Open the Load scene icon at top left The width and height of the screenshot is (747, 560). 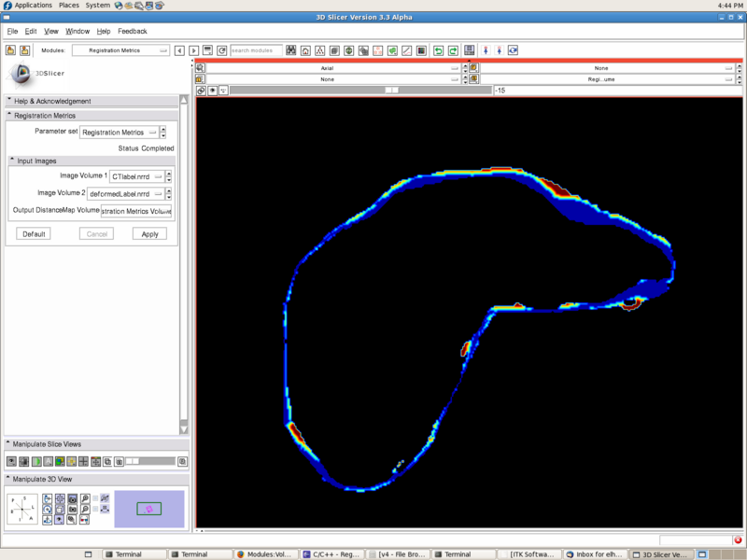coord(10,51)
